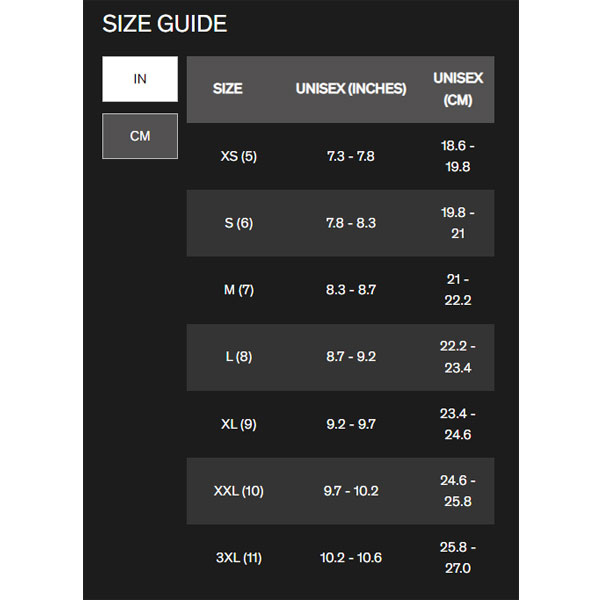Select the XXL (10) size row
Image resolution: width=600 pixels, height=600 pixels.
238,491
